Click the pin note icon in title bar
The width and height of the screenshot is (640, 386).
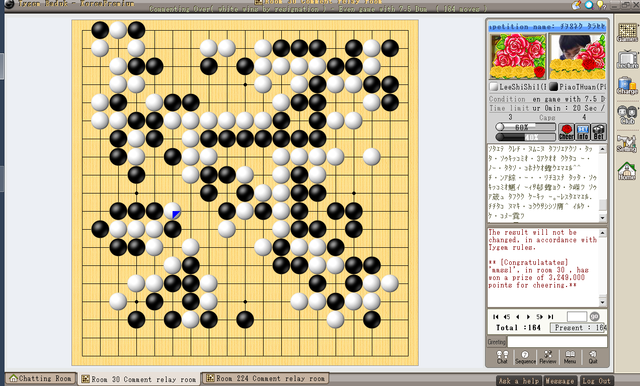pos(576,4)
